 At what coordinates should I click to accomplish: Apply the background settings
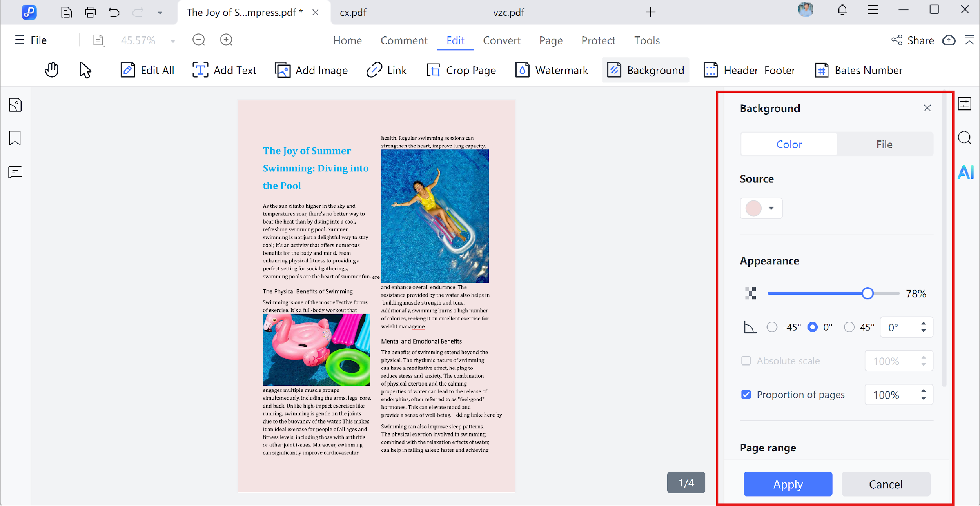click(788, 484)
